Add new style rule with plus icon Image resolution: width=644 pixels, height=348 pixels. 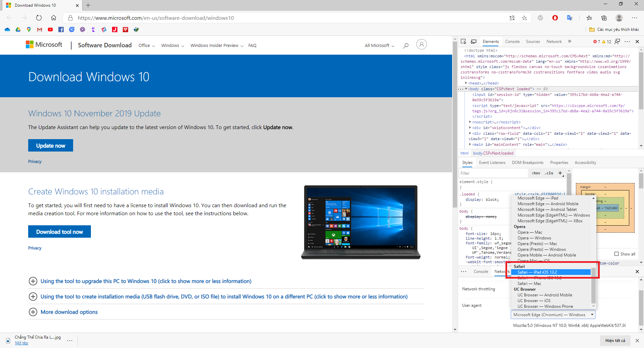(560, 173)
